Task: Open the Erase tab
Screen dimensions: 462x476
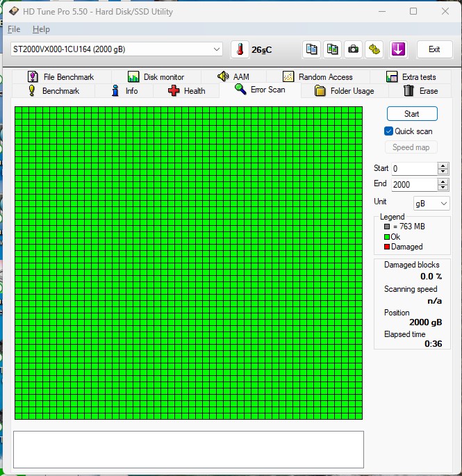Action: click(x=421, y=91)
